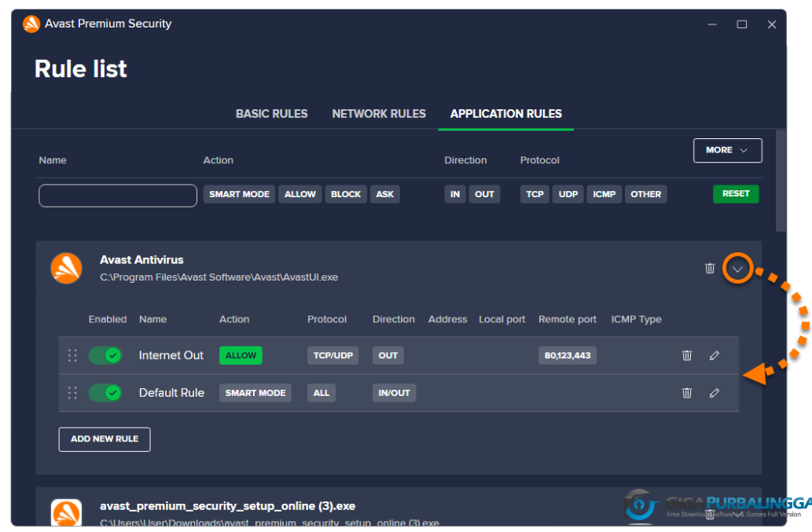The width and height of the screenshot is (812, 532).
Task: Edit the Internet Out rule
Action: tap(714, 355)
